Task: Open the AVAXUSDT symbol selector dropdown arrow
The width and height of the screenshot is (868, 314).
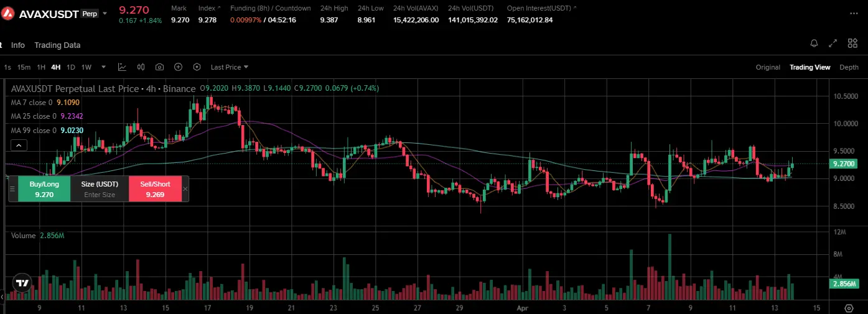Action: (105, 13)
